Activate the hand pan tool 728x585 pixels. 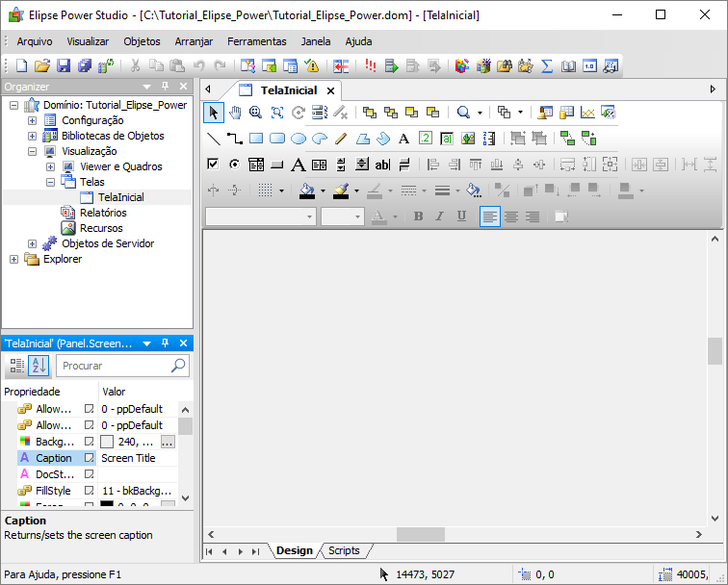[x=234, y=113]
